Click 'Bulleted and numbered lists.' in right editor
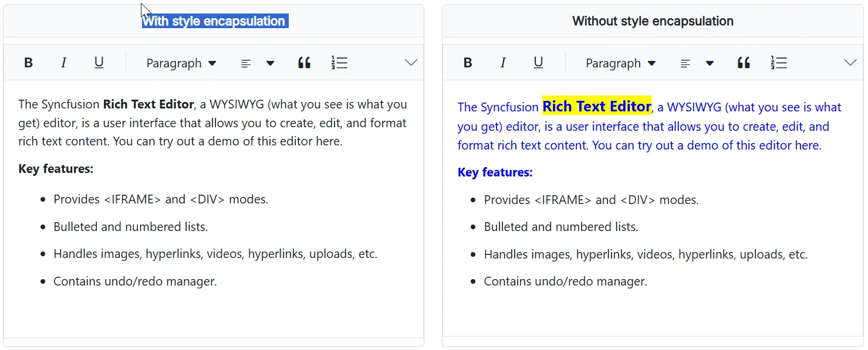Image resolution: width=868 pixels, height=350 pixels. point(561,227)
